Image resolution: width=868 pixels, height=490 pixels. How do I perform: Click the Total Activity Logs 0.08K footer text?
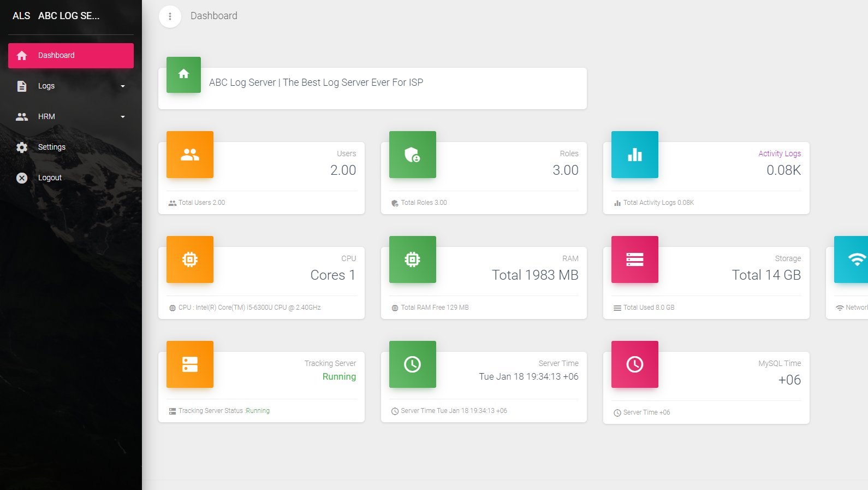point(659,203)
